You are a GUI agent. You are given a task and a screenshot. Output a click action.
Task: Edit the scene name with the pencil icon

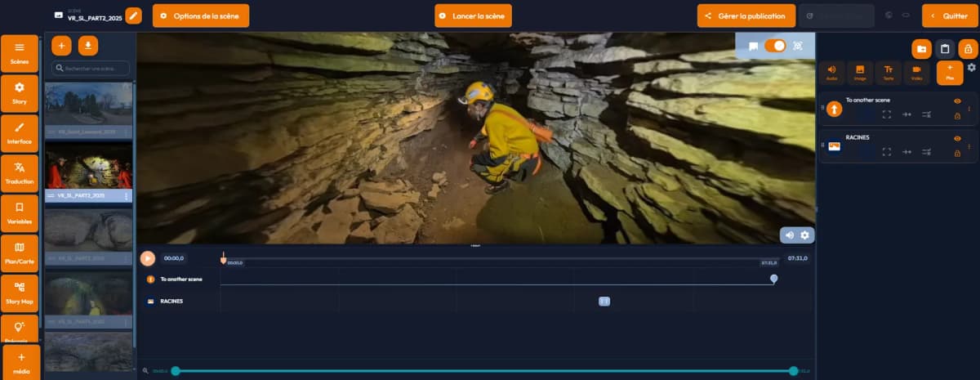click(134, 16)
